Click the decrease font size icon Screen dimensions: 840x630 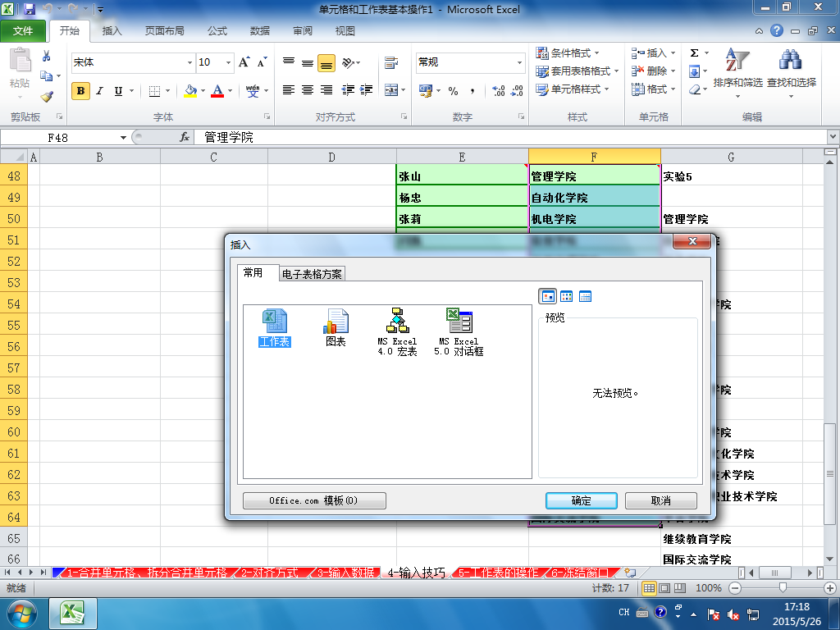(262, 62)
